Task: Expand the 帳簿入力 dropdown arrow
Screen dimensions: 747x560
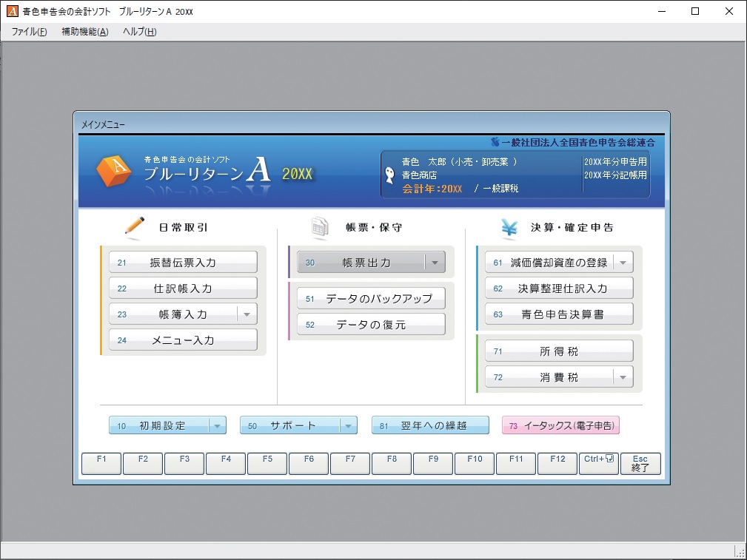Action: tap(247, 314)
